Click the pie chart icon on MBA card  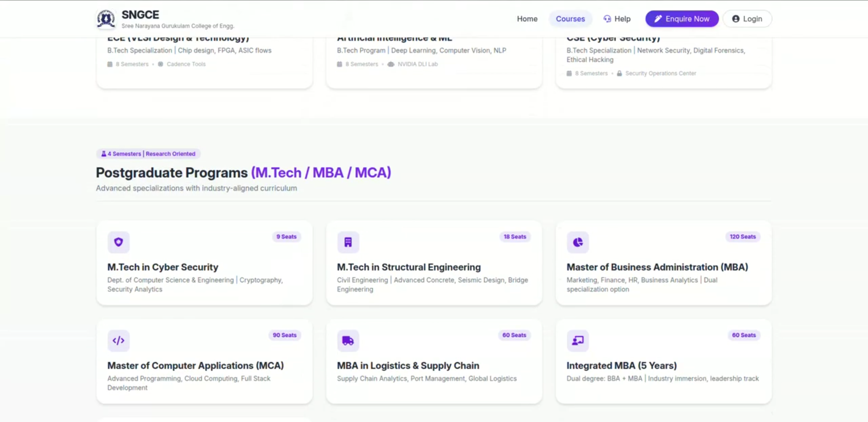pos(577,242)
